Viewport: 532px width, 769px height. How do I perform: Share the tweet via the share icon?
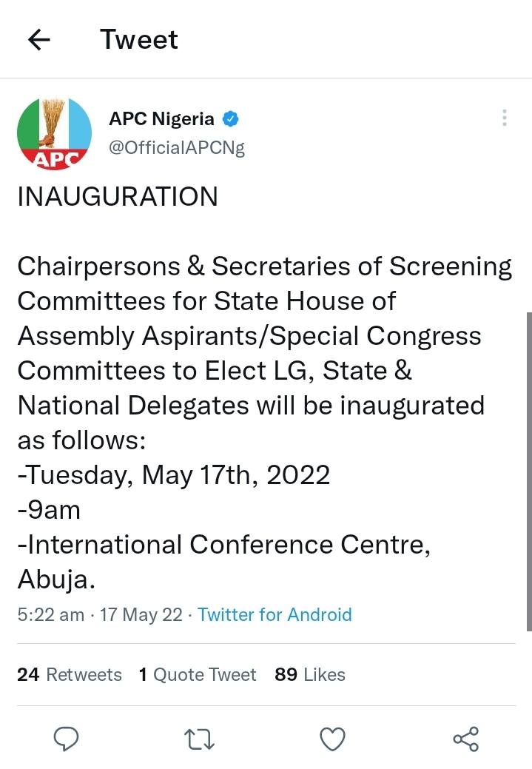click(x=465, y=738)
